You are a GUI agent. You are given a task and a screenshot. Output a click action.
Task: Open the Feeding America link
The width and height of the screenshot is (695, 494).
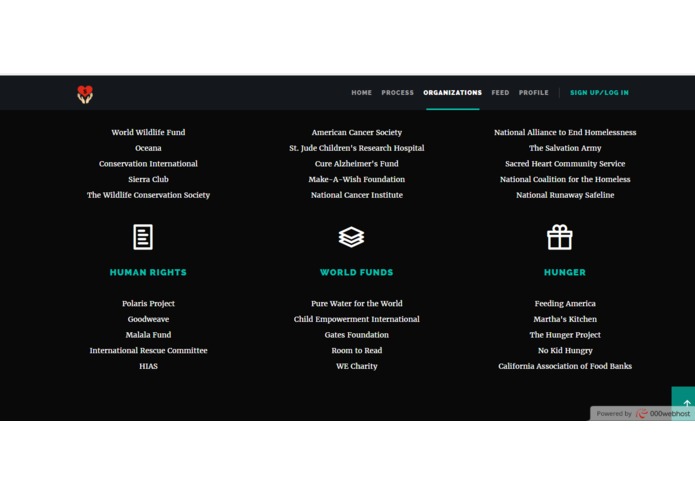(x=565, y=303)
